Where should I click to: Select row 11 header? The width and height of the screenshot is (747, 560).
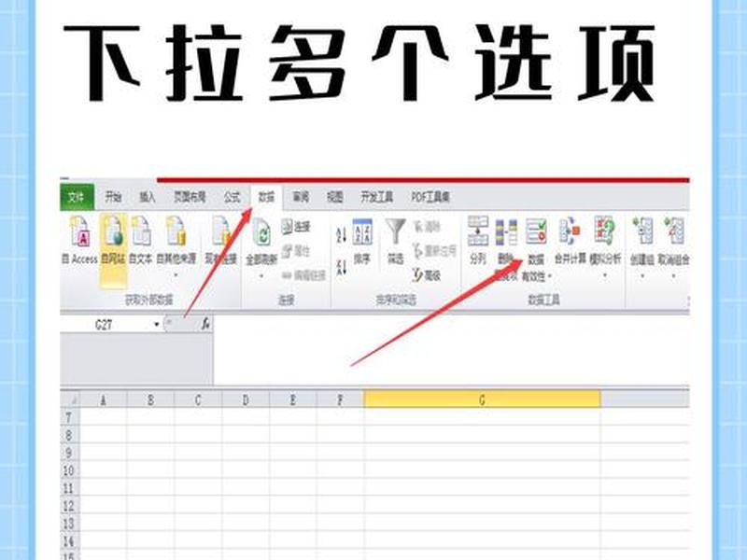(x=69, y=488)
